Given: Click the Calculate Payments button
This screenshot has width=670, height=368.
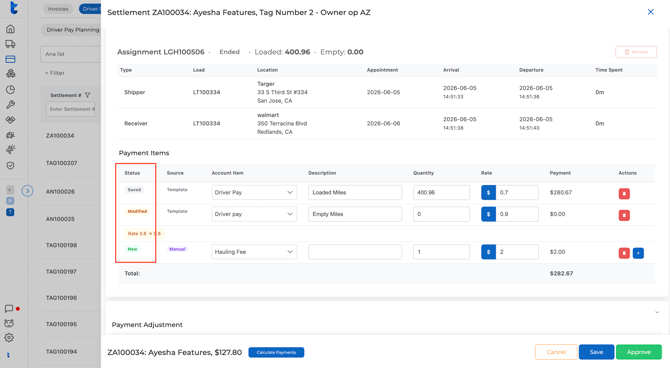Looking at the screenshot, I should pyautogui.click(x=276, y=352).
